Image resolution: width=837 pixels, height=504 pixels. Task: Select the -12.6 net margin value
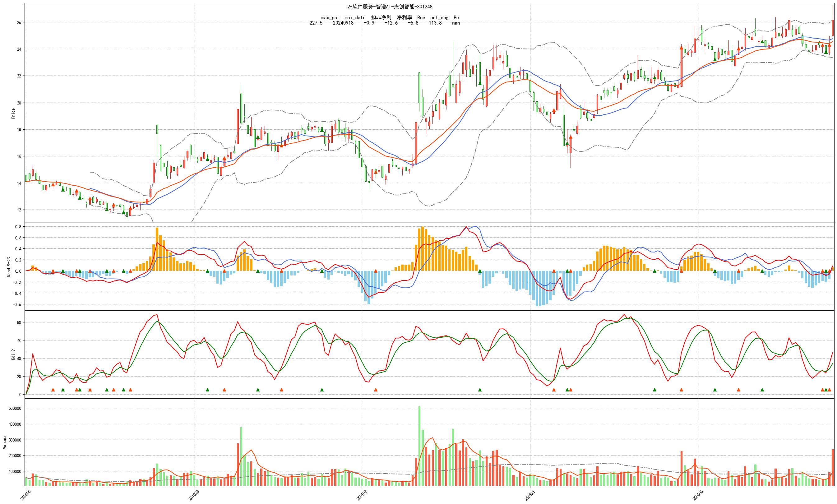(391, 23)
